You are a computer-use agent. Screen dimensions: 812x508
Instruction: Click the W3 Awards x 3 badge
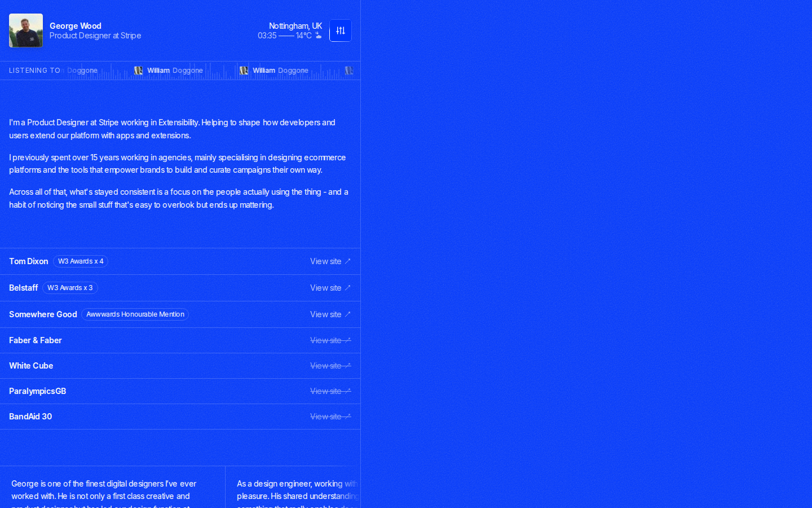pos(70,288)
